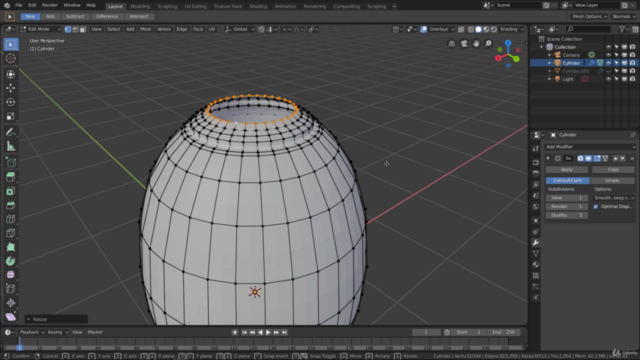Activate the Move tool in the toolbar
The width and height of the screenshot is (640, 360).
pos(11,88)
